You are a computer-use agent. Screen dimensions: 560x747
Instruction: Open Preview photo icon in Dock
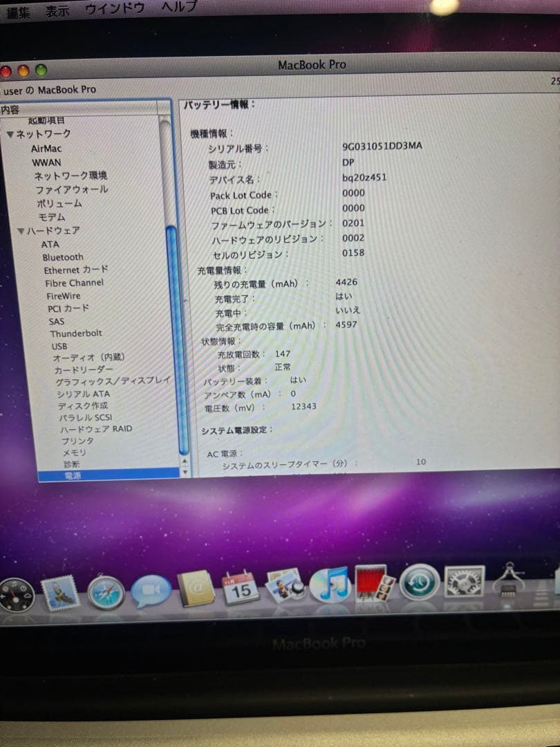coord(286,585)
